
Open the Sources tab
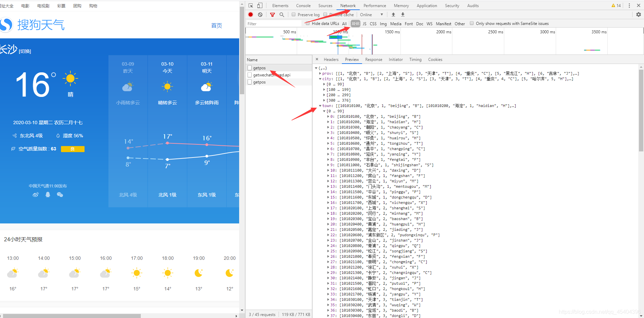[325, 5]
